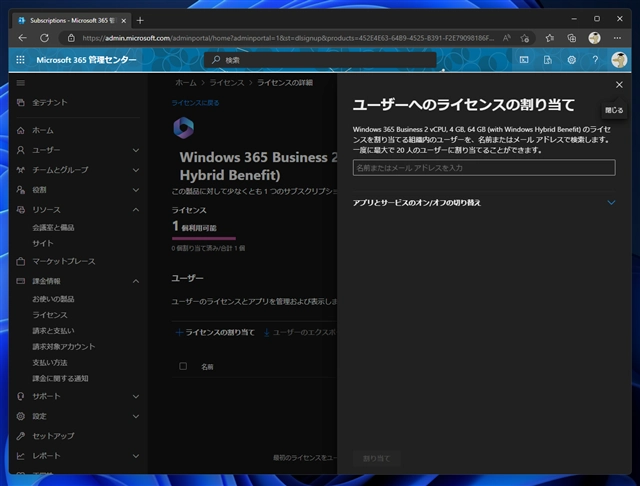Open 請求対象アカウント in sidebar
640x486 pixels.
(x=63, y=346)
